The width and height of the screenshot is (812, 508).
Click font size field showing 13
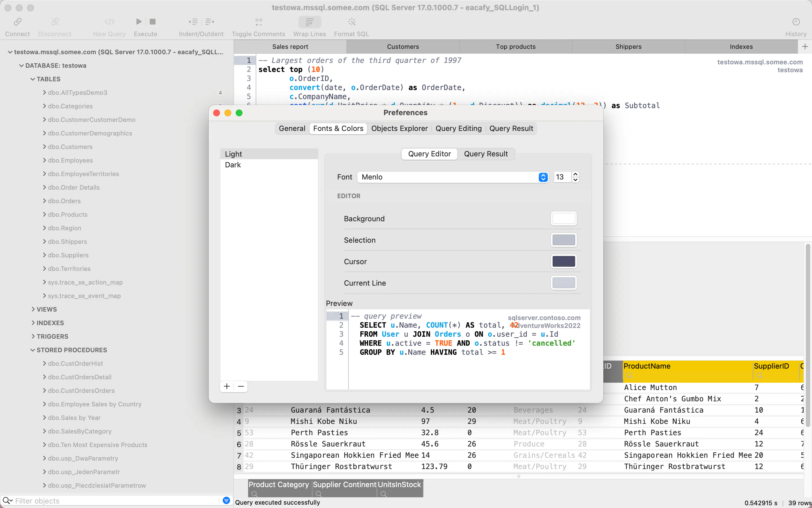(562, 177)
